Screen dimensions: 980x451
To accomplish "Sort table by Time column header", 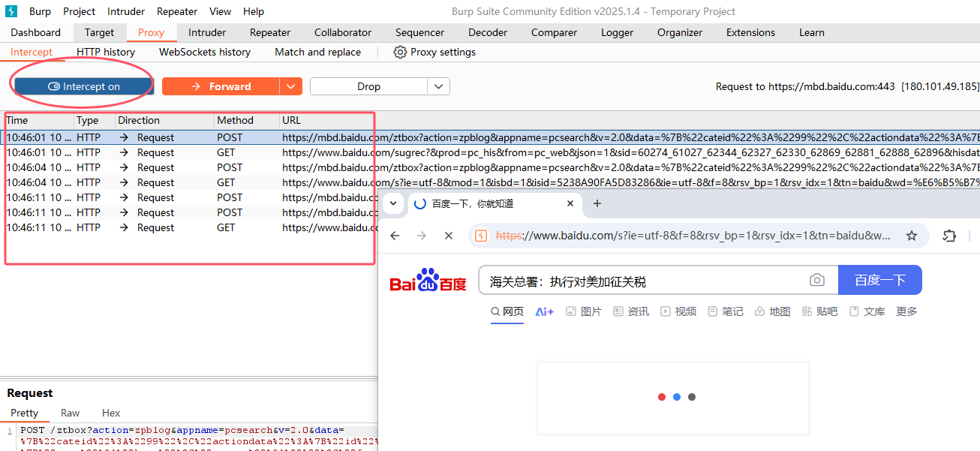I will [x=39, y=120].
